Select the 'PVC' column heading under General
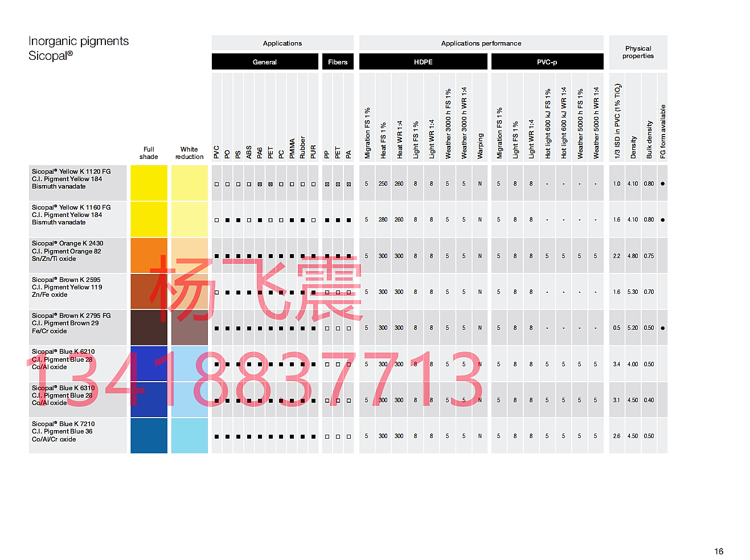 [x=216, y=152]
